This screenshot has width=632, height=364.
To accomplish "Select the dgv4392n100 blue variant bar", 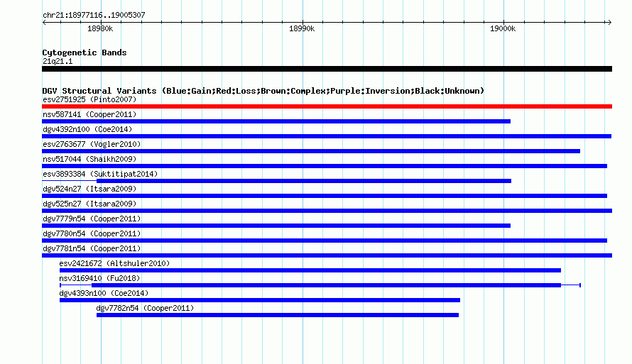I will (x=327, y=136).
